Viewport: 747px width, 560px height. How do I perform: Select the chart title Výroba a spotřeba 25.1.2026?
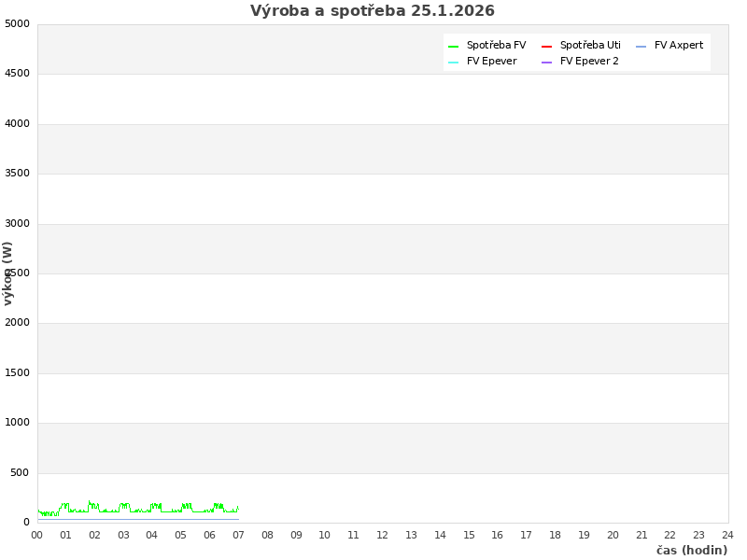click(373, 11)
